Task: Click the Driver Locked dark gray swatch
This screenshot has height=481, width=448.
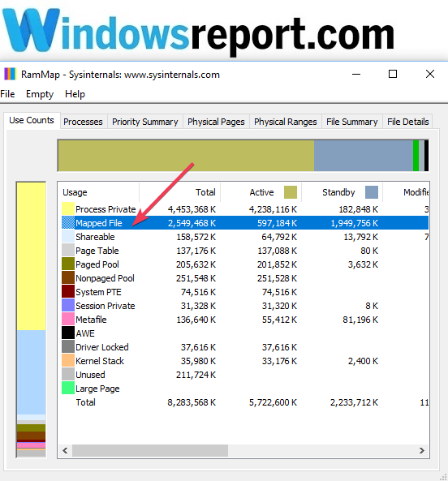Action: (x=68, y=346)
